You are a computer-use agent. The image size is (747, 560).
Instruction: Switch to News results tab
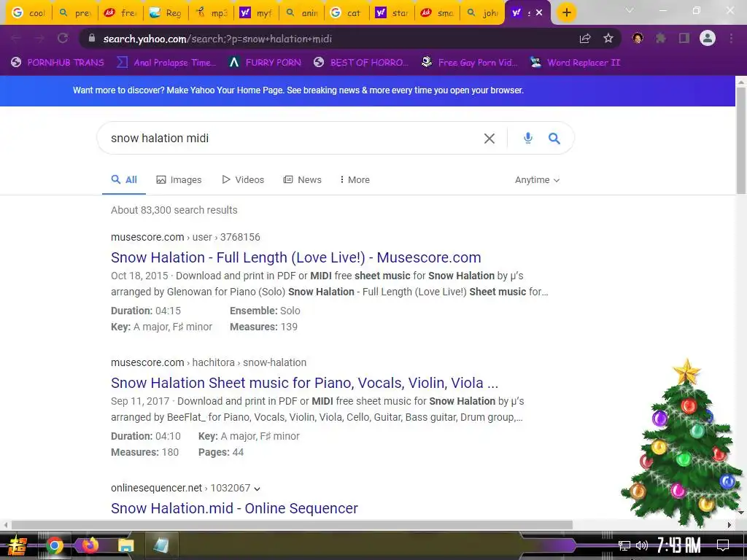click(x=303, y=179)
